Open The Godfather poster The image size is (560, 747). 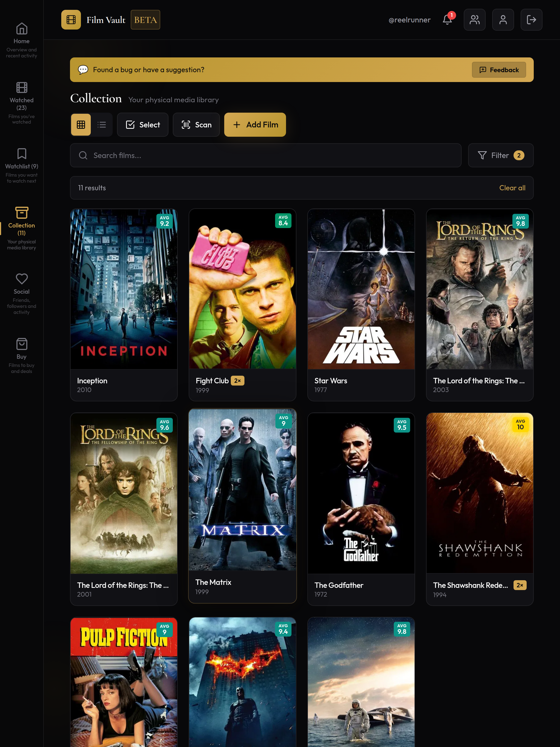[361, 493]
